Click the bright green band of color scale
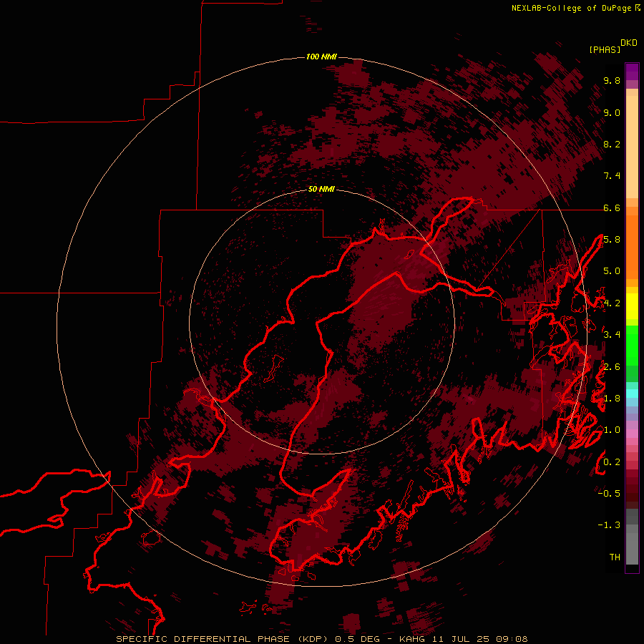 pyautogui.click(x=632, y=346)
